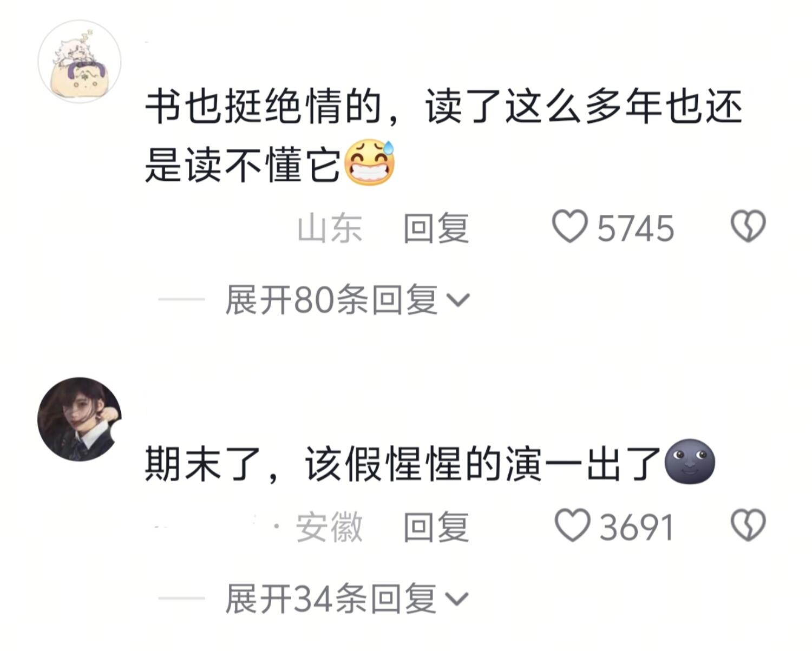Tap the 3691 like count
The image size is (812, 651).
[x=637, y=528]
